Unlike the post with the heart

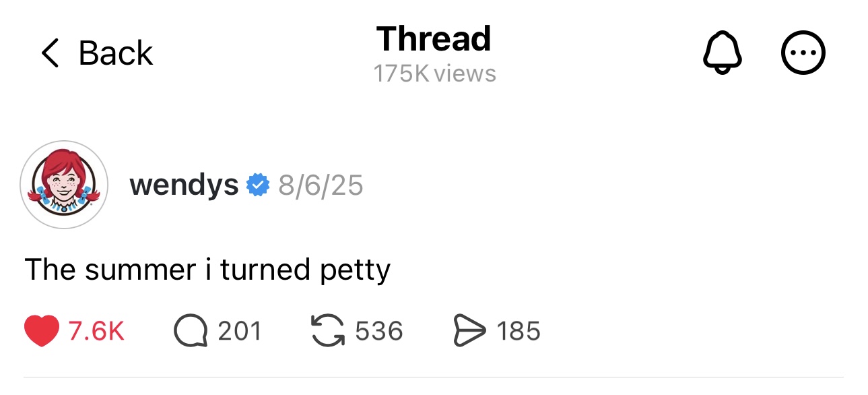42,331
